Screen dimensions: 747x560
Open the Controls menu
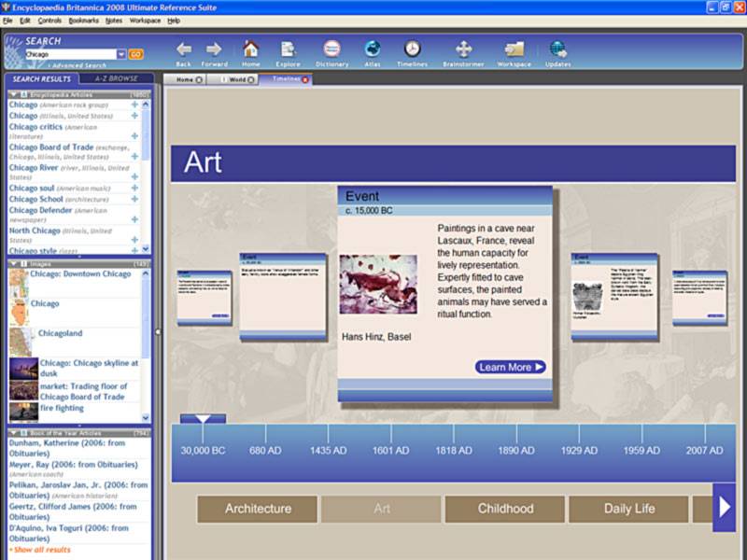click(49, 21)
